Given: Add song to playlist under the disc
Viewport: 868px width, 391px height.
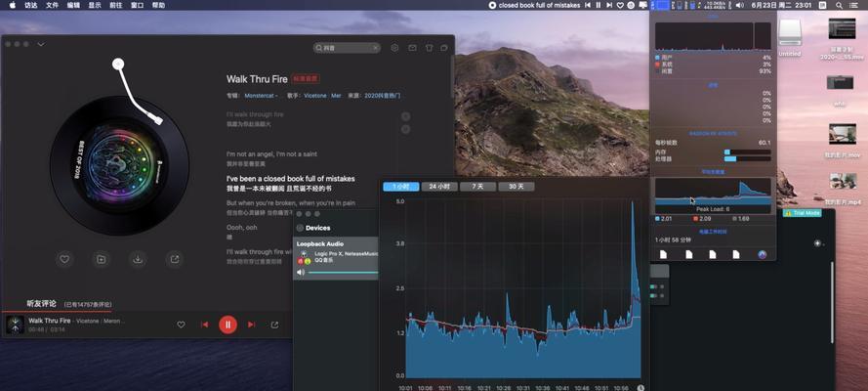Looking at the screenshot, I should tap(101, 259).
